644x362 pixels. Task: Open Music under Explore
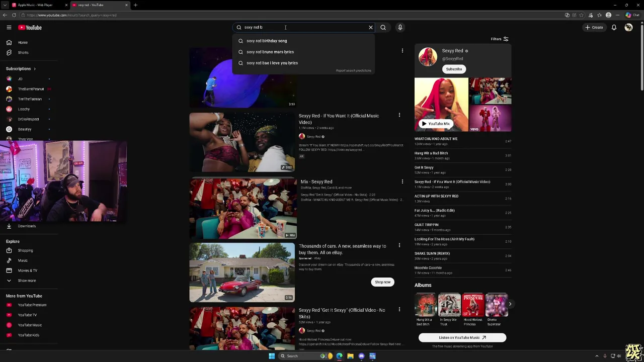click(23, 260)
